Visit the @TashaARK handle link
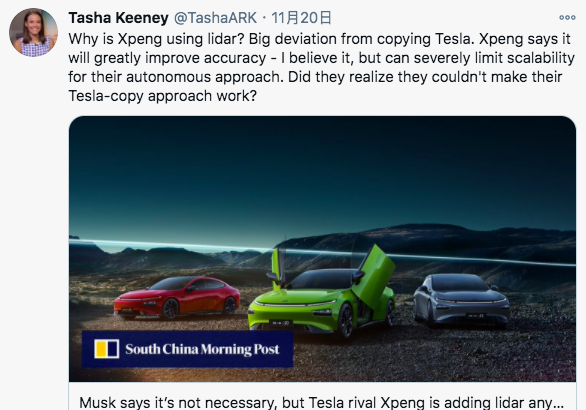The width and height of the screenshot is (586, 410). click(216, 18)
